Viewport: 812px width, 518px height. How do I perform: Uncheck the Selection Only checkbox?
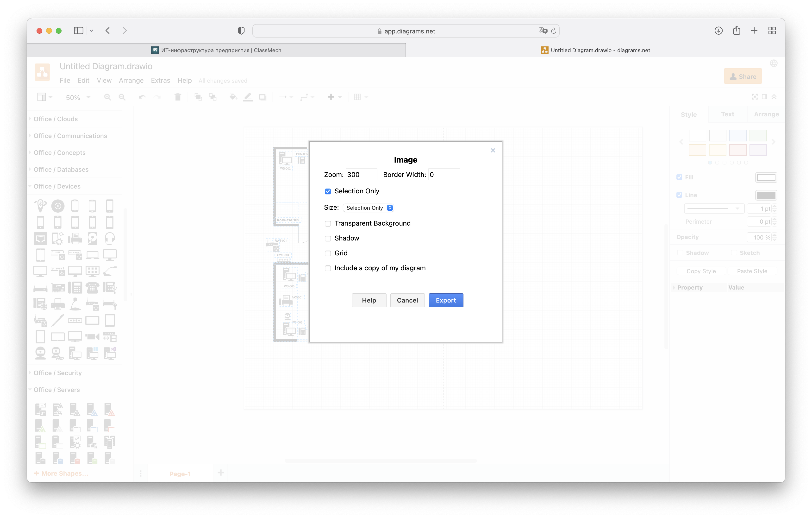coord(328,191)
